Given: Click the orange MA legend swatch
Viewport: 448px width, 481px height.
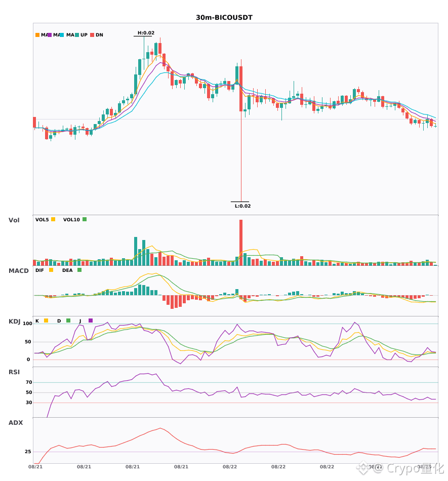Looking at the screenshot, I should (37, 35).
